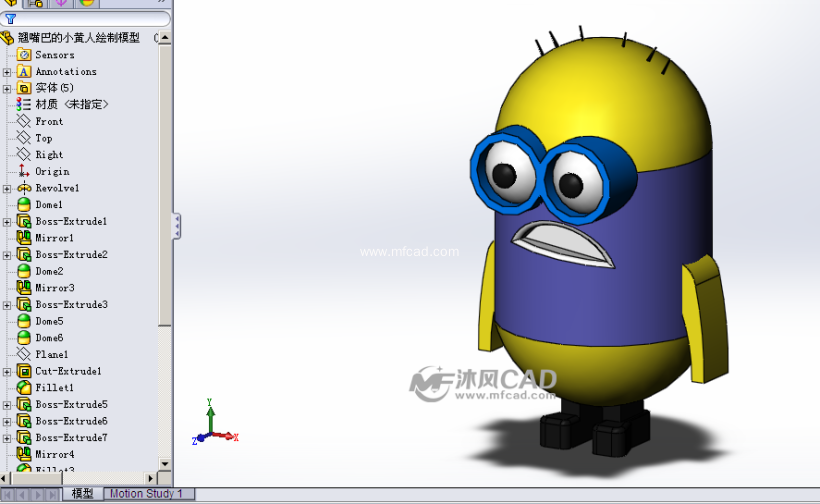Viewport: 820px width, 504px height.
Task: Select the Fillet1 feature icon
Action: [x=25, y=388]
